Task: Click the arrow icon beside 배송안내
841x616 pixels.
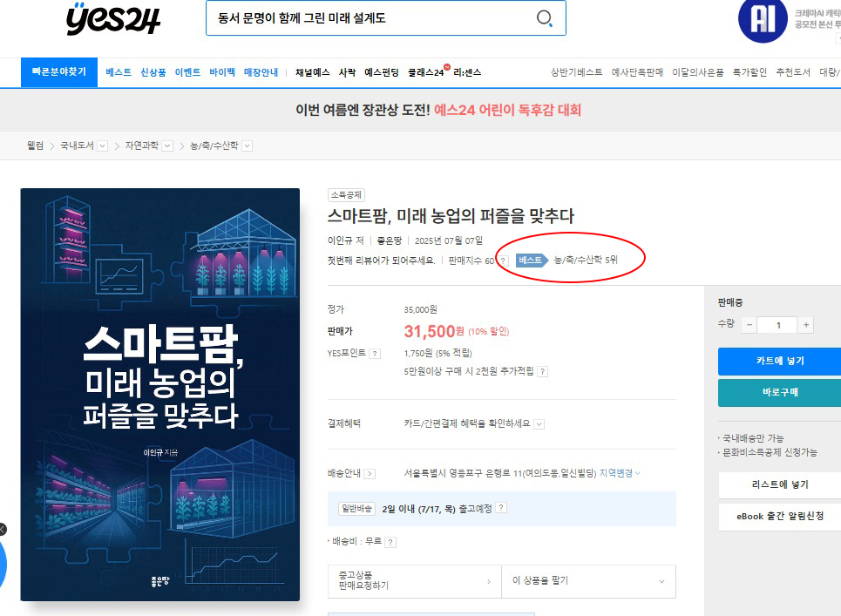Action: pos(370,473)
